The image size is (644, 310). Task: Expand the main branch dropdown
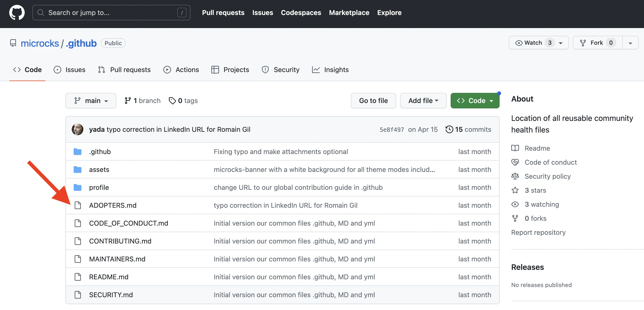click(x=91, y=100)
